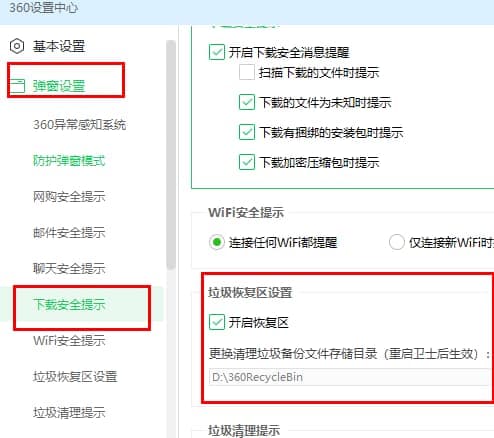
Task: Go to 360异常感知系统 item
Action: tap(79, 125)
